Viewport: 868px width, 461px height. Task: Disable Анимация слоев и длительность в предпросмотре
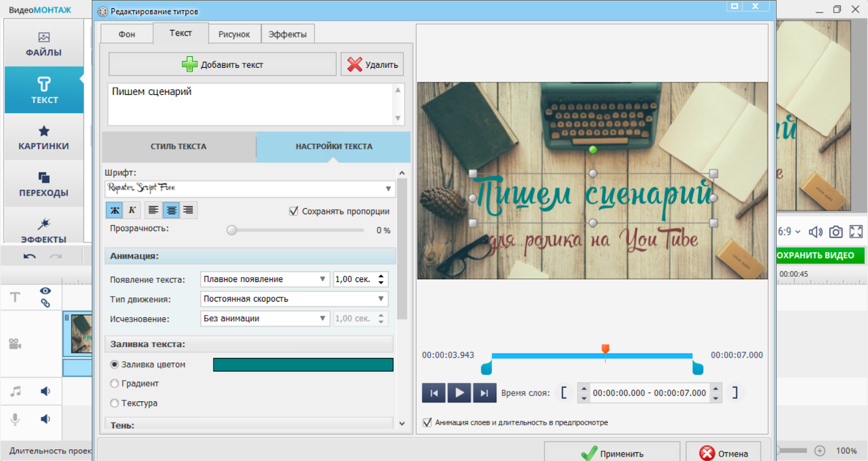coord(427,422)
